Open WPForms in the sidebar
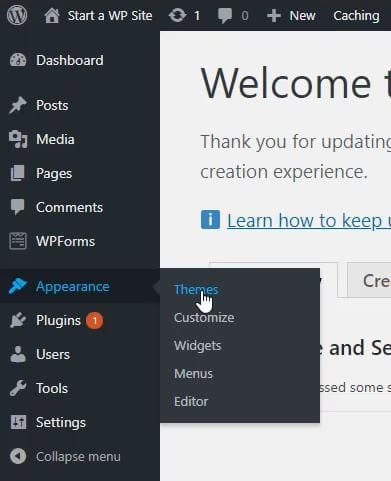This screenshot has height=481, width=391. (x=65, y=241)
